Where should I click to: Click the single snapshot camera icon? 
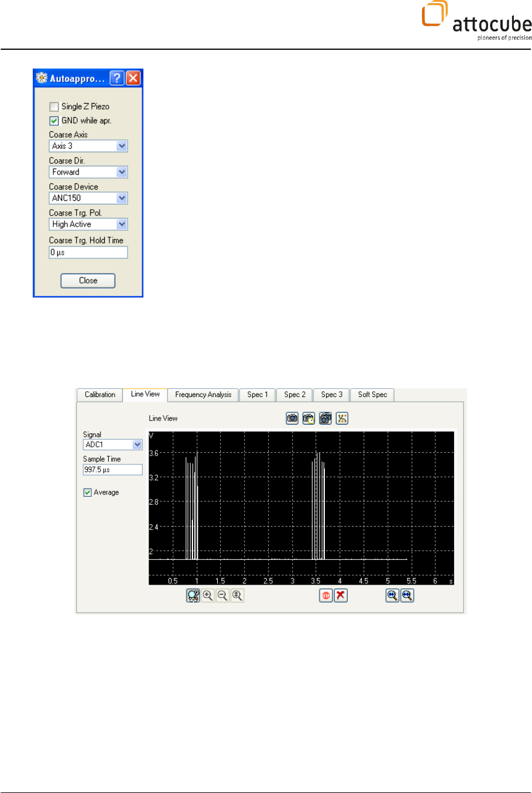point(292,418)
